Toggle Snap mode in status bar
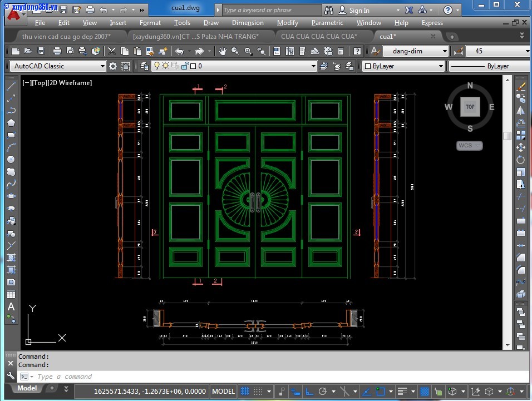Screen dimensions: 532x401 [x=258, y=392]
